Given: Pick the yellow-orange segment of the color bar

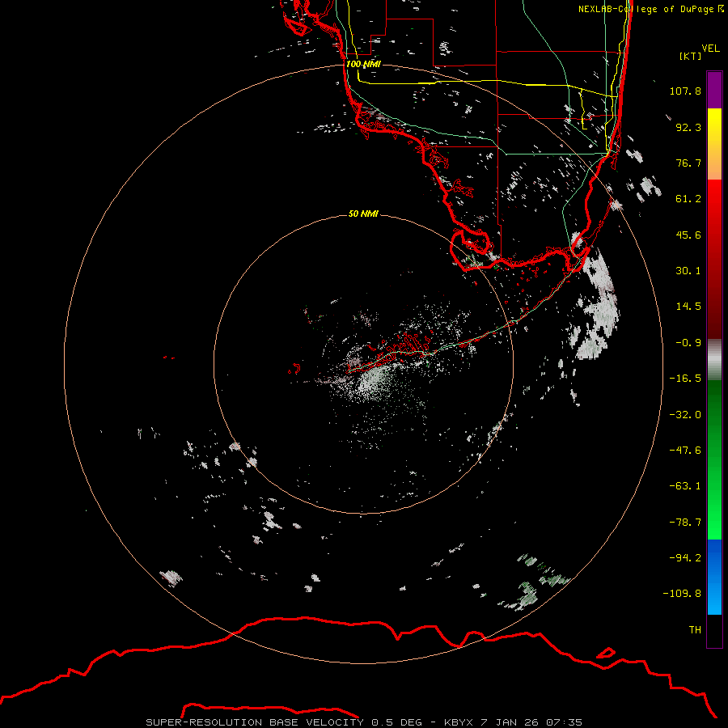Looking at the screenshot, I should [714, 144].
